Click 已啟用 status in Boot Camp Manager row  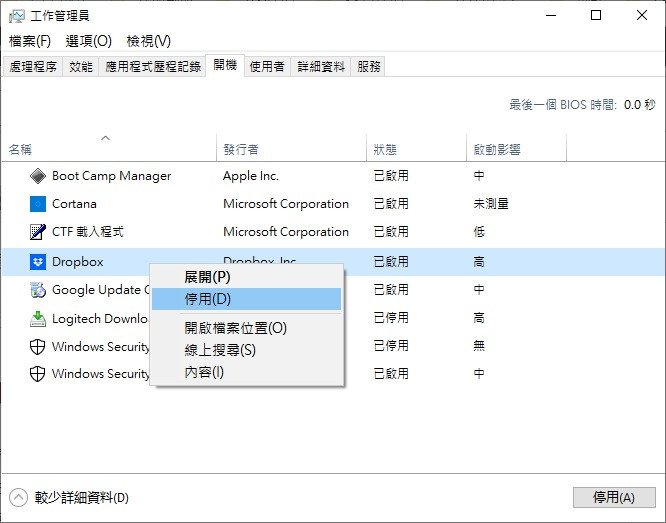coord(391,176)
